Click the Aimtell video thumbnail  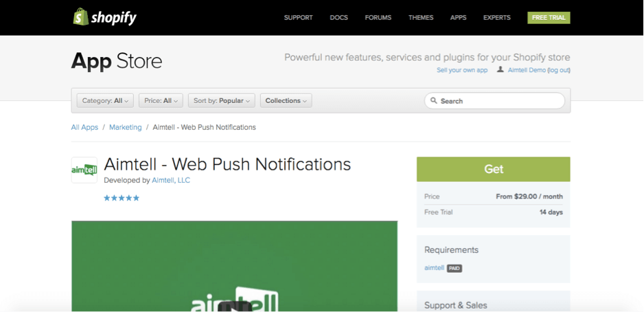[x=235, y=267]
